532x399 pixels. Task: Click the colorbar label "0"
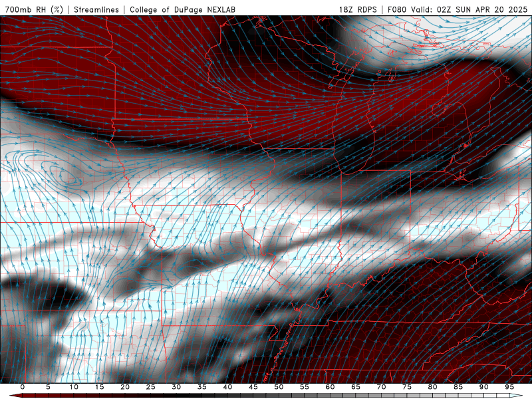coord(23,387)
